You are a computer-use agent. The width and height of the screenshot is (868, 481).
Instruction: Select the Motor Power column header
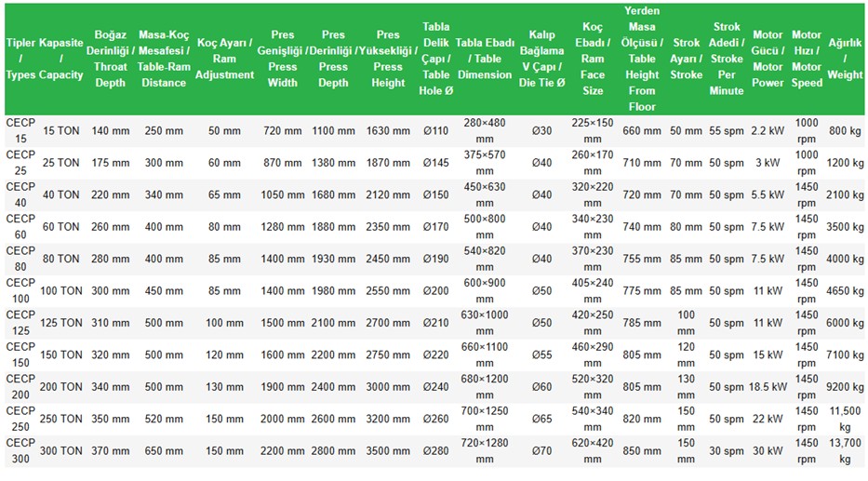click(768, 59)
